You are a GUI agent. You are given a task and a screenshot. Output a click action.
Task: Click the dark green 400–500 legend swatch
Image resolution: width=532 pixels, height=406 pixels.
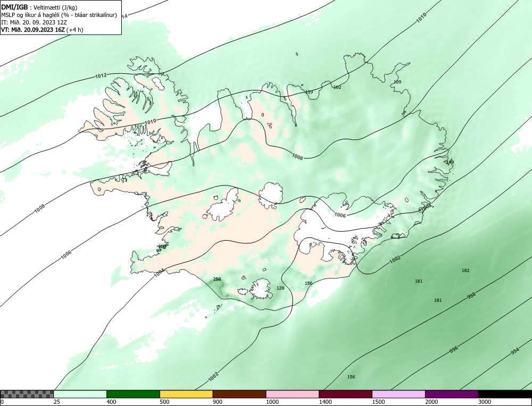point(133,394)
